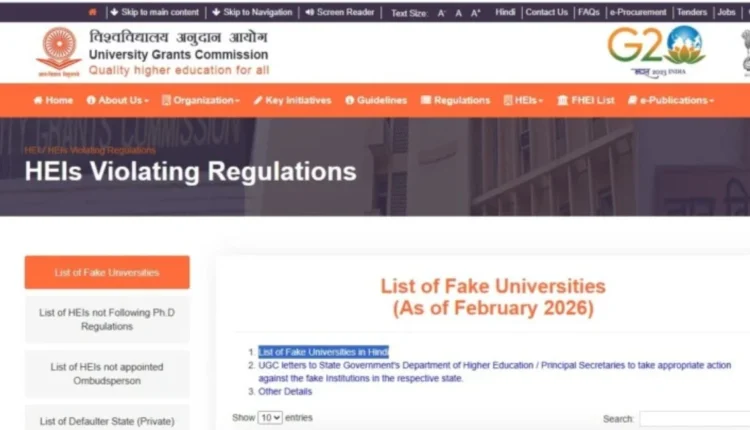750x430 pixels.
Task: Decrease text size with the A- icon
Action: pyautogui.click(x=441, y=13)
